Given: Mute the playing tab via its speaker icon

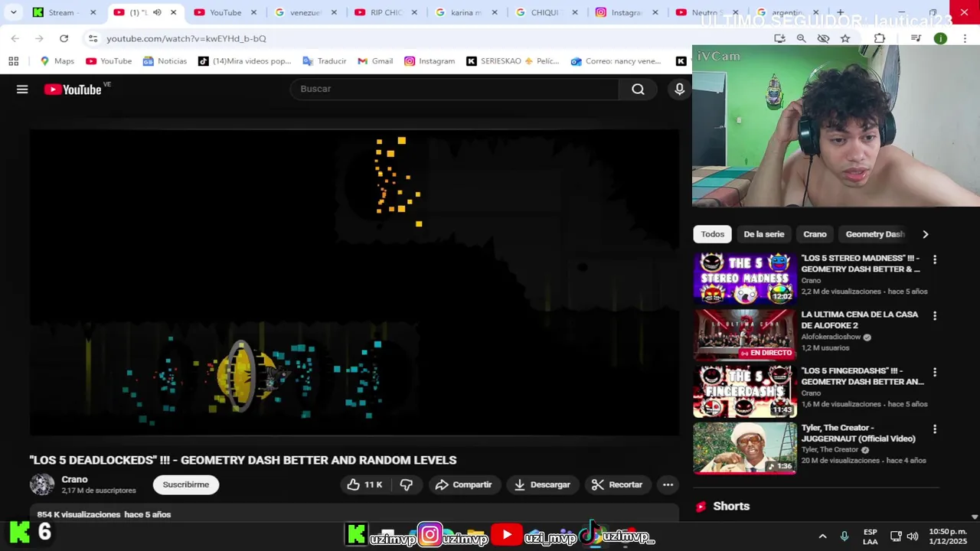Looking at the screenshot, I should tap(157, 12).
